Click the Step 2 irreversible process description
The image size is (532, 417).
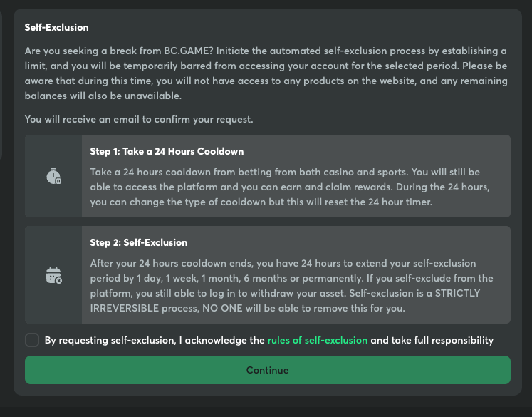(292, 286)
